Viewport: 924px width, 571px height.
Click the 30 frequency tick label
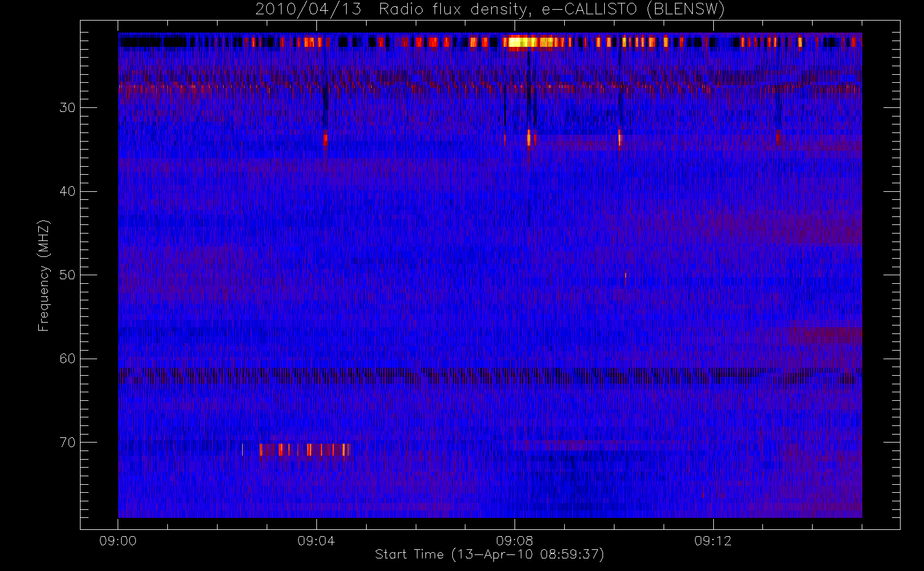tap(67, 108)
